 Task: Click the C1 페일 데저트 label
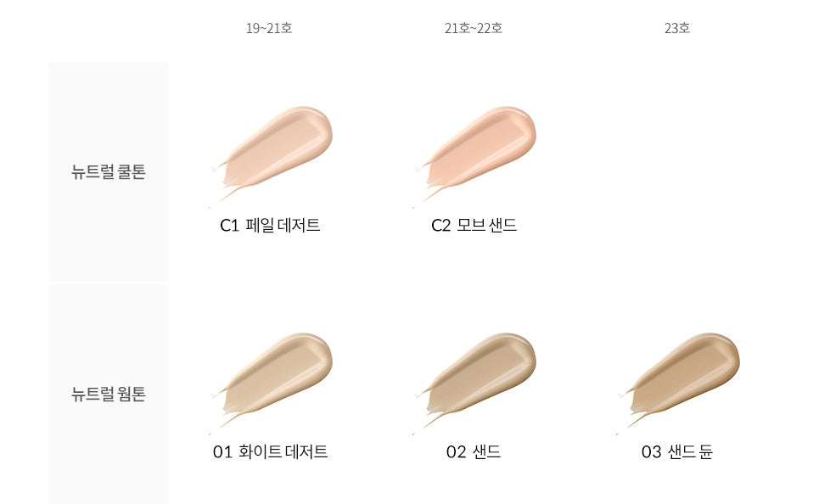(270, 226)
